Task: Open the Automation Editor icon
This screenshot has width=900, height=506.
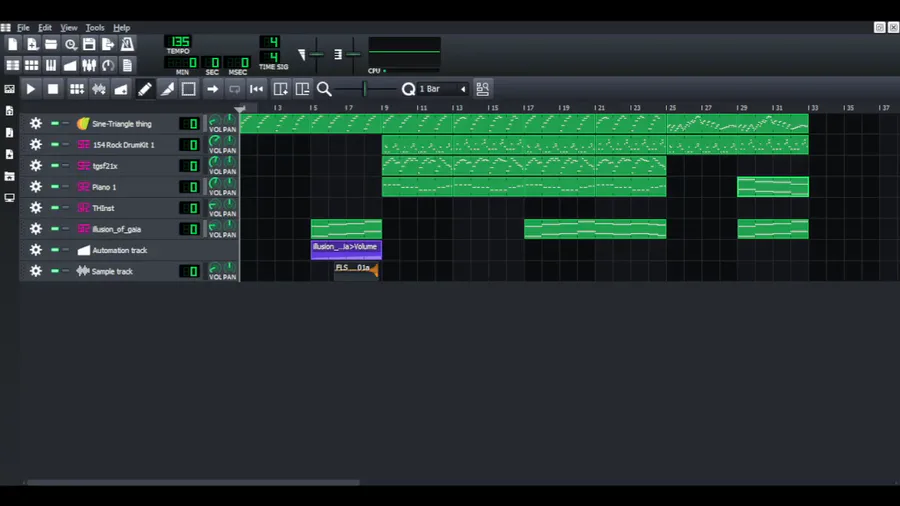Action: click(70, 65)
